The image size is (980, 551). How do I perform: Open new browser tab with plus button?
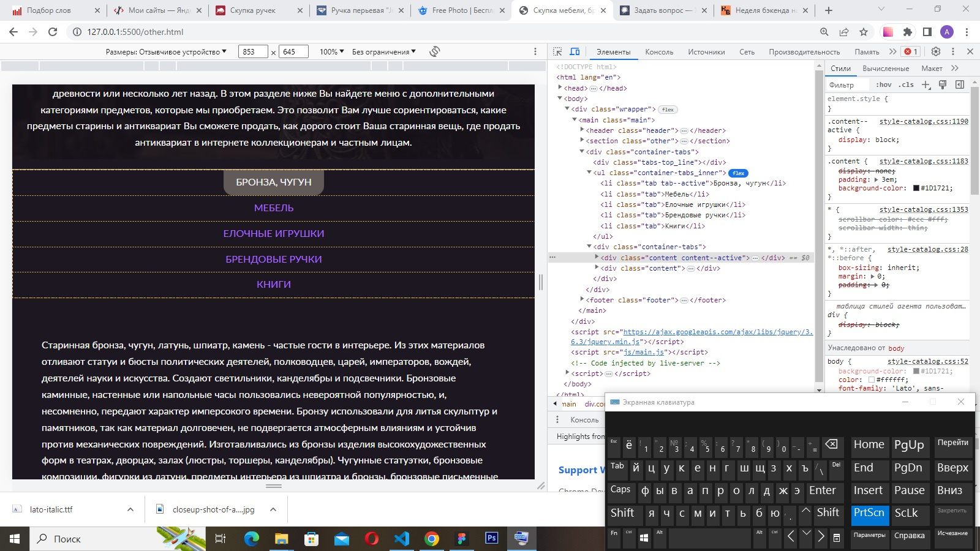[x=829, y=10]
